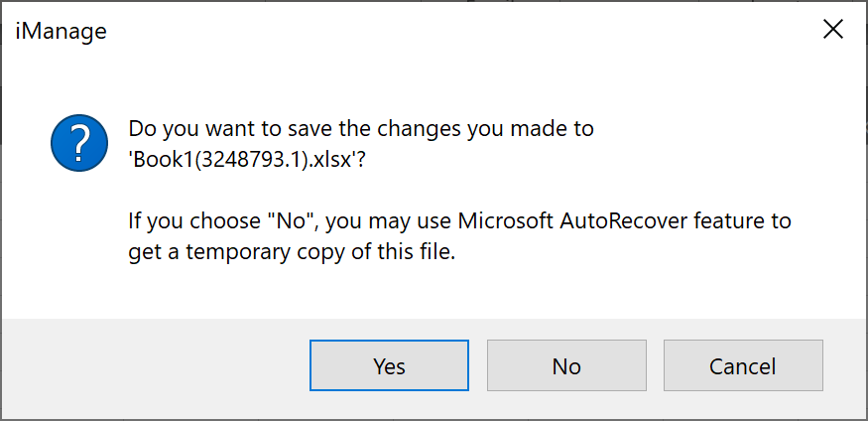Click the "get a temporary copy" text line

point(291,252)
